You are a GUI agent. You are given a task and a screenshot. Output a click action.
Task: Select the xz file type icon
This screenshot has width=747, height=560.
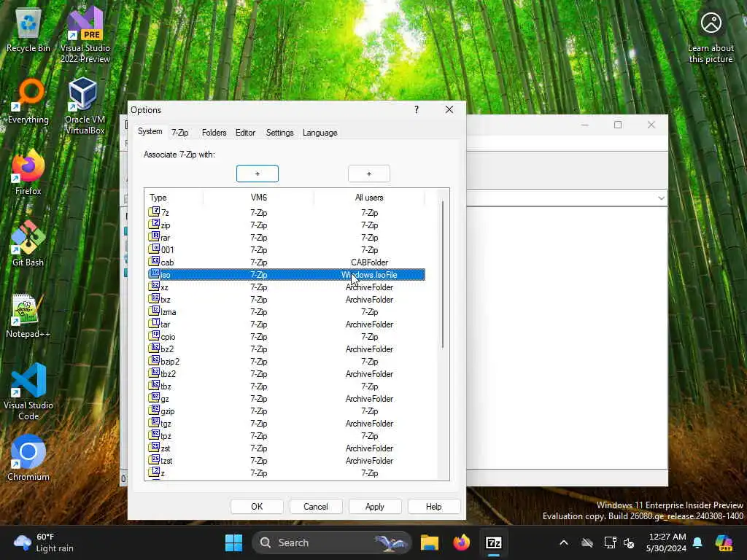click(155, 286)
